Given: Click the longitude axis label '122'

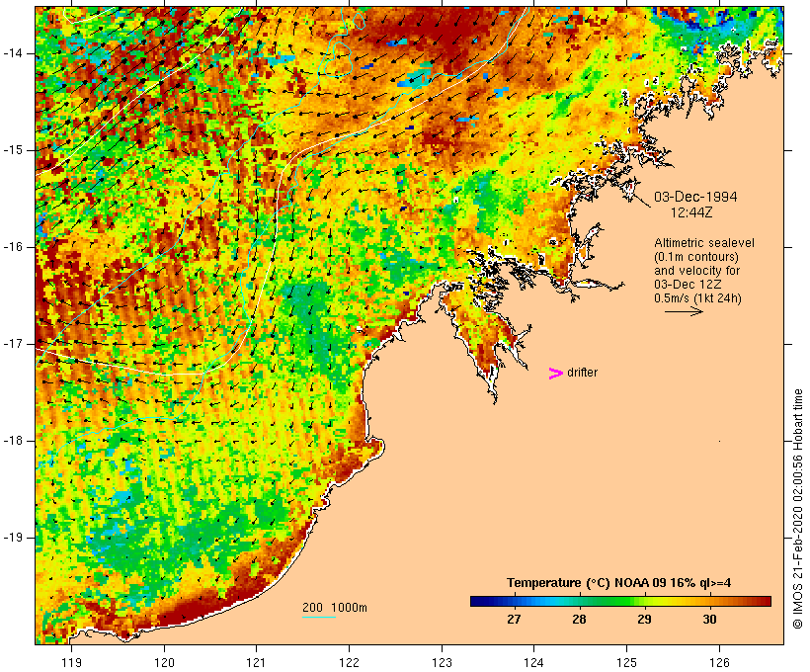Looking at the screenshot, I should coord(350,662).
